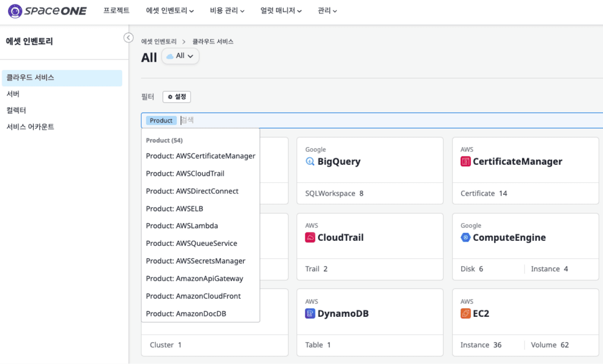Screen dimensions: 603x364
Task: Click the ComputeEngine service icon
Action: pyautogui.click(x=466, y=237)
